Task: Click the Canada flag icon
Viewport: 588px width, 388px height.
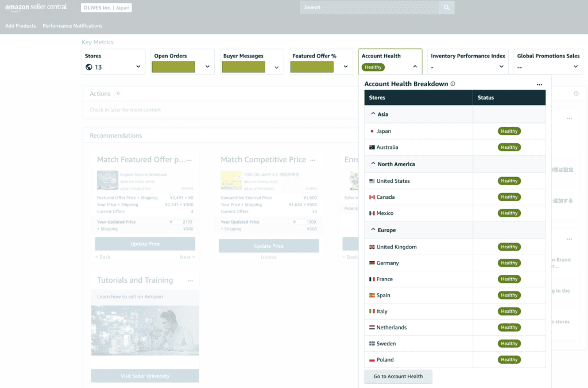Action: click(x=372, y=197)
